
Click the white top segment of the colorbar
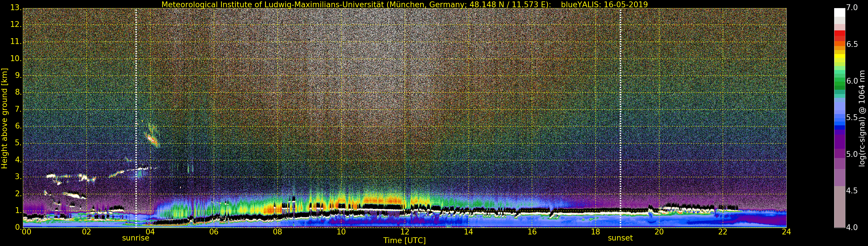pyautogui.click(x=839, y=12)
